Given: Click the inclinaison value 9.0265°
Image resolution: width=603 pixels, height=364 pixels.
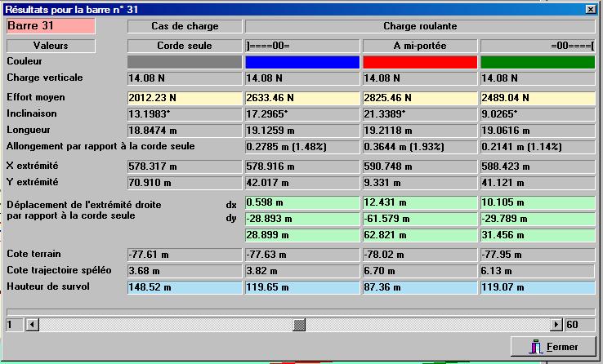Looking at the screenshot, I should [x=538, y=114].
